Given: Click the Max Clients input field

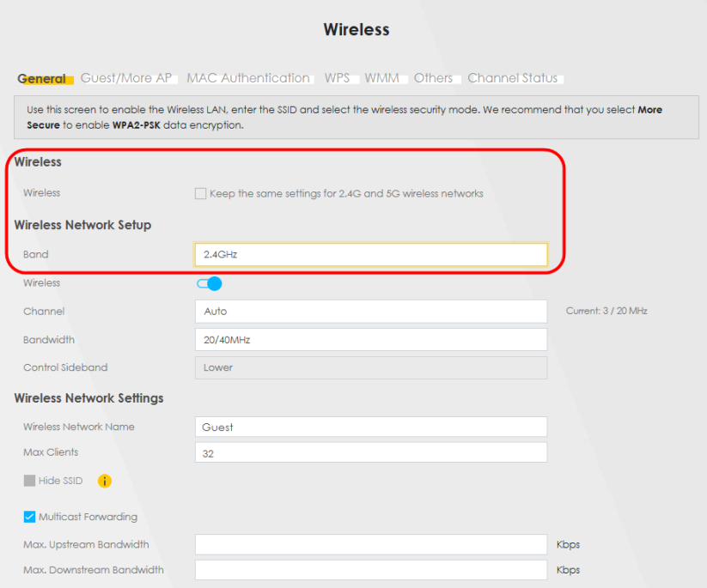Looking at the screenshot, I should pyautogui.click(x=370, y=453).
